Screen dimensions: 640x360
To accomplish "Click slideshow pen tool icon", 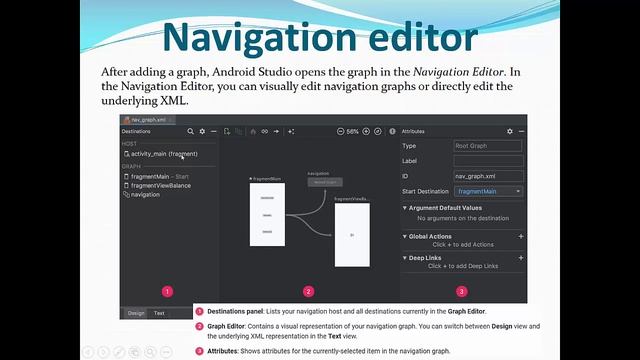I will [119, 352].
